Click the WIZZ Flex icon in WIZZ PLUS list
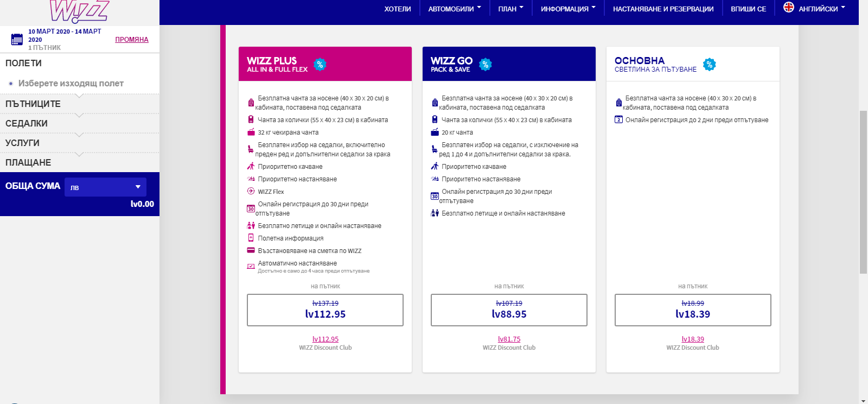This screenshot has width=868, height=404. [251, 191]
